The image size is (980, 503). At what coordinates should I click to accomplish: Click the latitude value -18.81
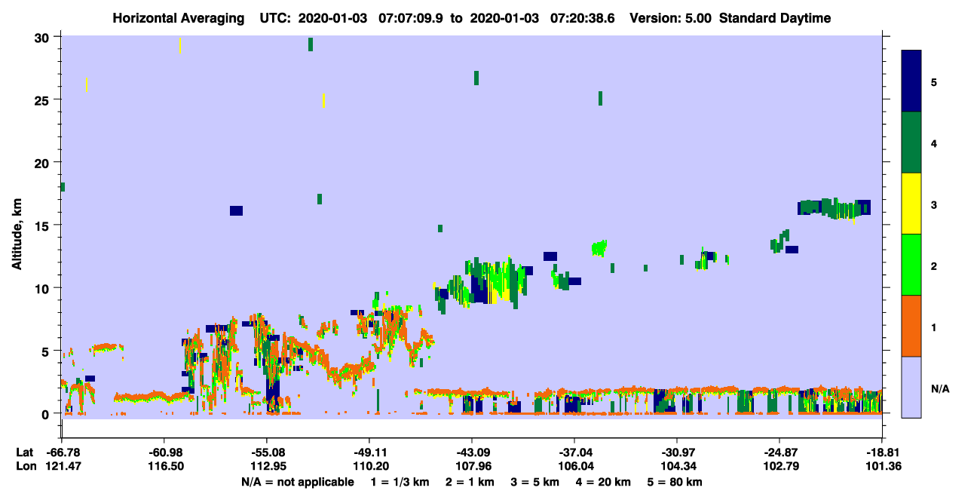882,452
